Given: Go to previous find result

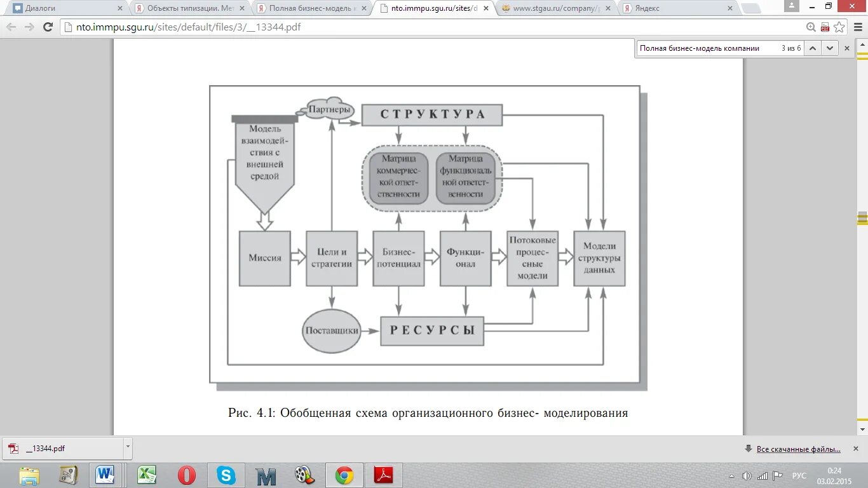Looking at the screenshot, I should [x=813, y=48].
